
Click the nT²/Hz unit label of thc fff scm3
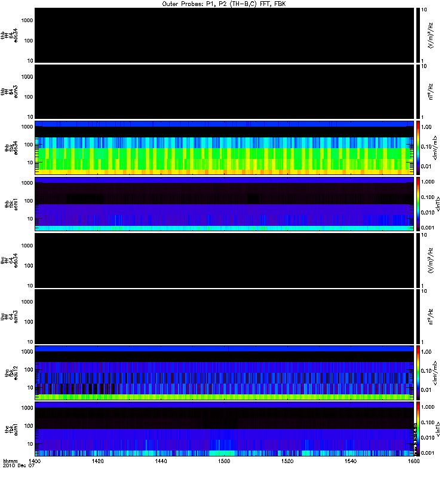click(x=431, y=317)
